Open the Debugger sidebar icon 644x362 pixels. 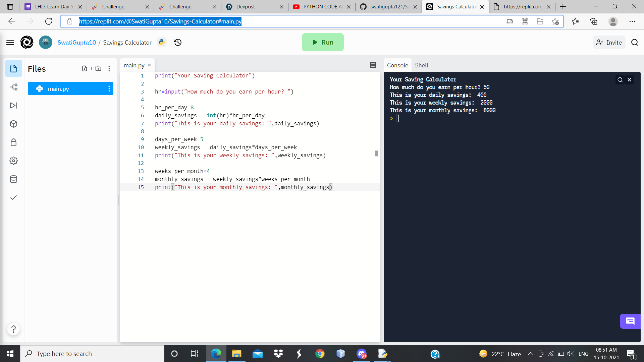(13, 106)
